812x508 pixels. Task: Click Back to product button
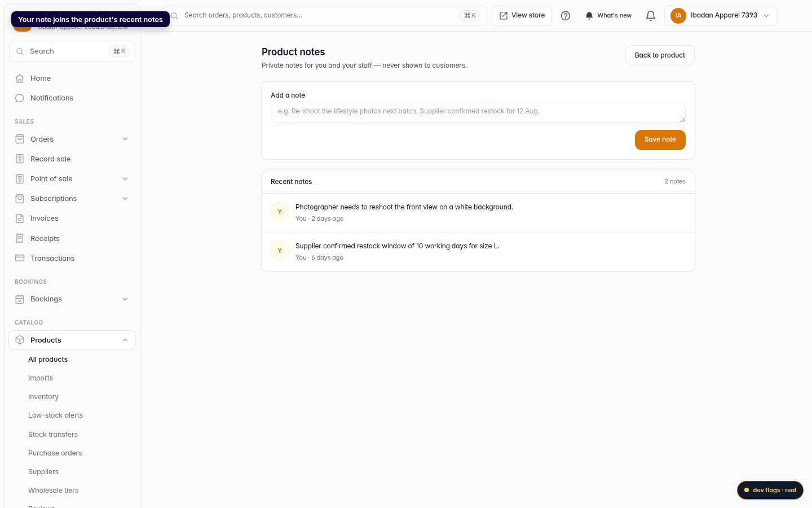[x=660, y=55]
